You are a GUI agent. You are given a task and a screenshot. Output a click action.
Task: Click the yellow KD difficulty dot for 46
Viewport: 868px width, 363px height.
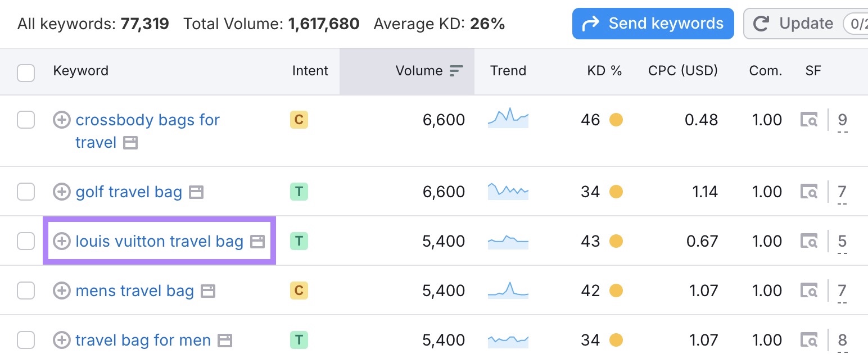click(616, 120)
